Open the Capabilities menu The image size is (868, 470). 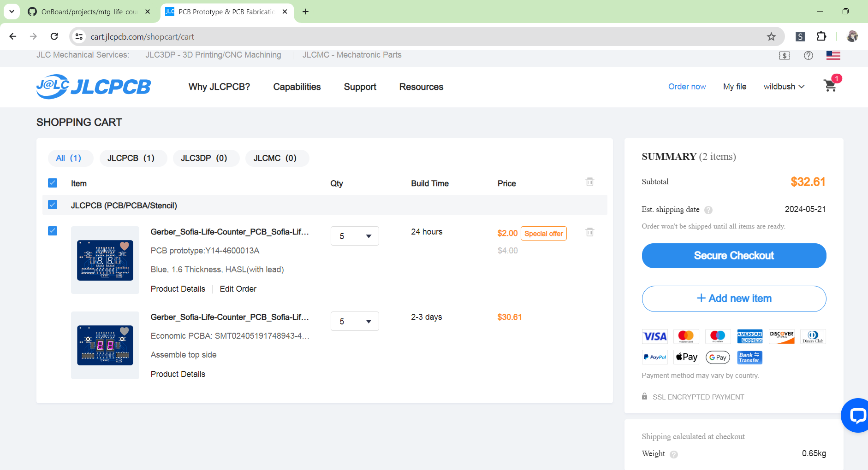coord(297,87)
